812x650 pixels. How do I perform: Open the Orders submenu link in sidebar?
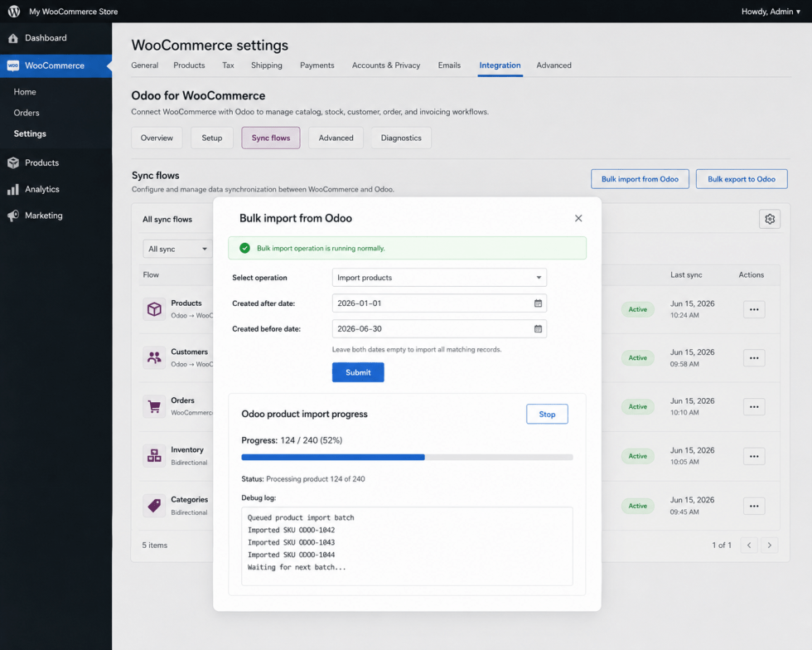[27, 113]
